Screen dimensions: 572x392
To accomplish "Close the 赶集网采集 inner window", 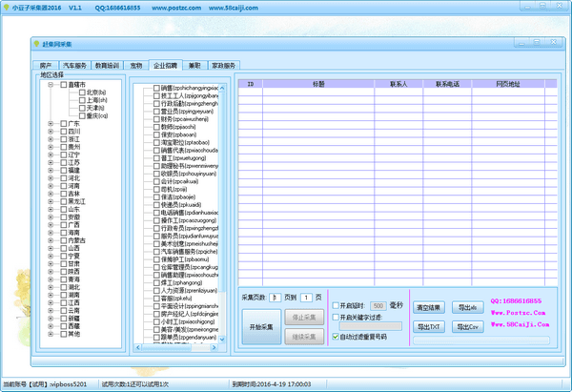I will click(x=552, y=44).
